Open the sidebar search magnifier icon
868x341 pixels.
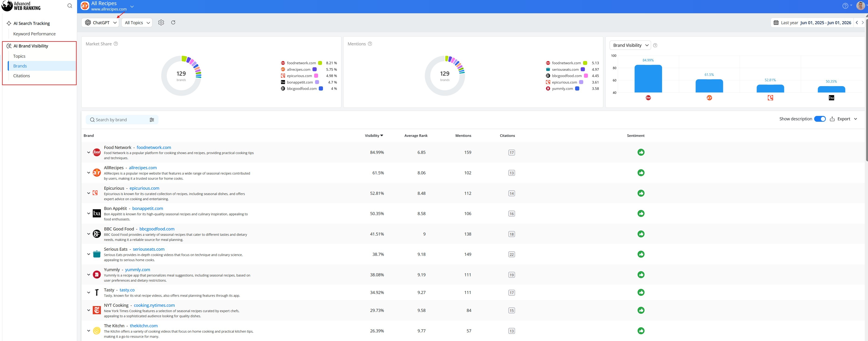point(70,6)
